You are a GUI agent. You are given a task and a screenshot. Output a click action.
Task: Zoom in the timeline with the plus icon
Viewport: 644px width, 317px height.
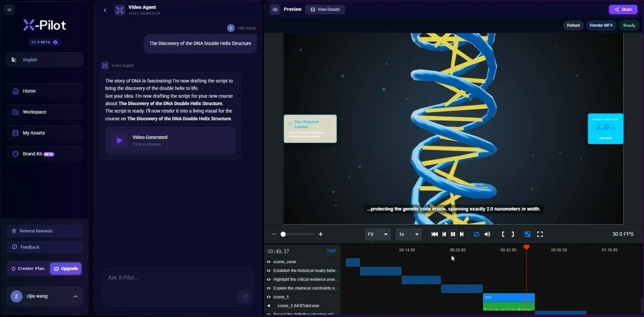(x=320, y=234)
